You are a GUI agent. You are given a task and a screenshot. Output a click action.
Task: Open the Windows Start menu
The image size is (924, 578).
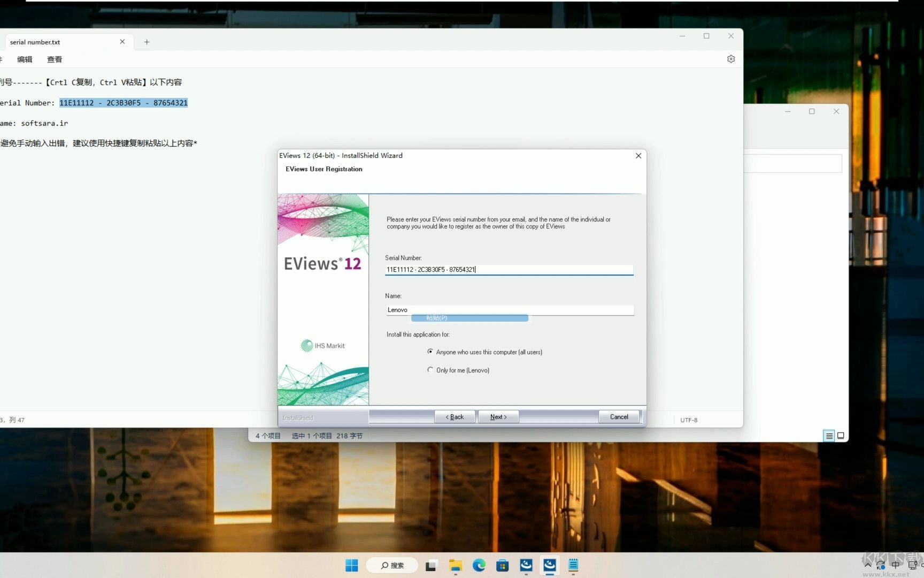[351, 565]
